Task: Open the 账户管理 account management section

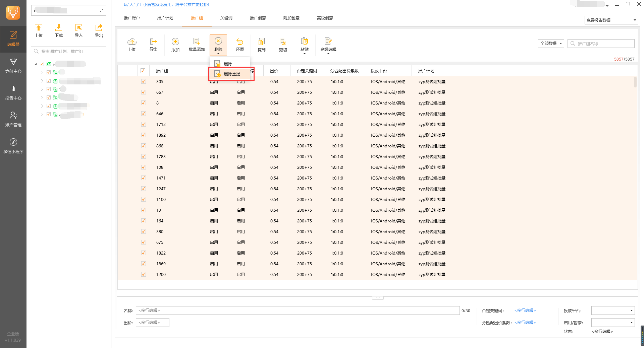Action: (x=13, y=119)
